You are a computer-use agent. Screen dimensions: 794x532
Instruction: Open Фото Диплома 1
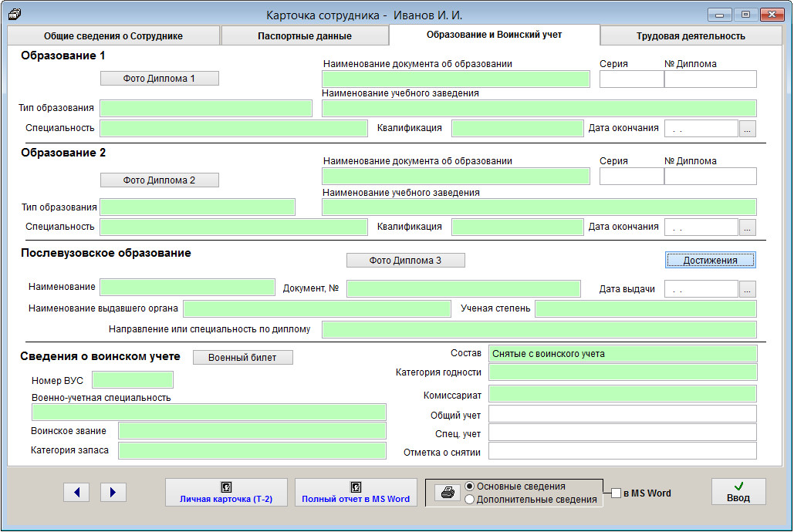[160, 79]
